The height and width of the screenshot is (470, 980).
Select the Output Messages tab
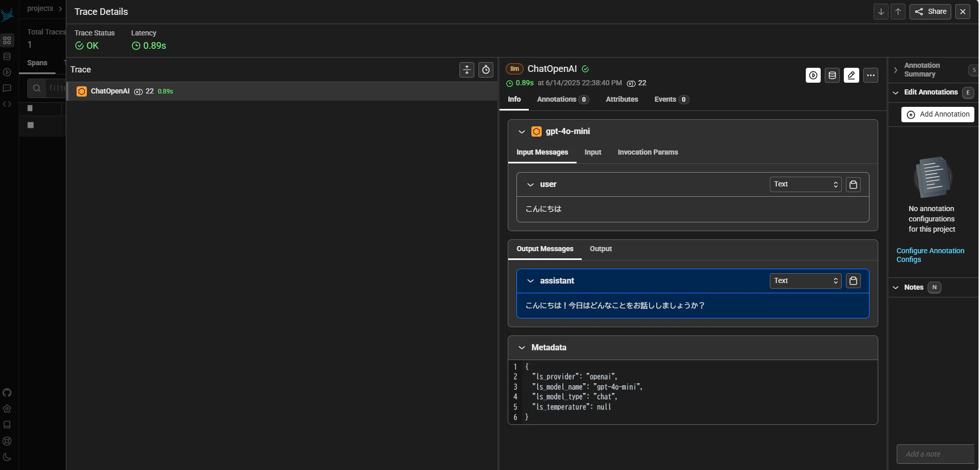[x=545, y=249]
